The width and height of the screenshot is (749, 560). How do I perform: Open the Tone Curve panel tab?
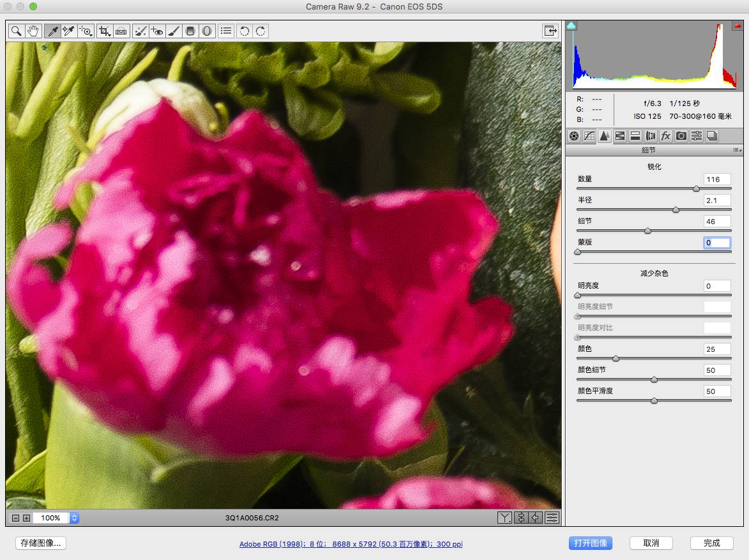589,136
